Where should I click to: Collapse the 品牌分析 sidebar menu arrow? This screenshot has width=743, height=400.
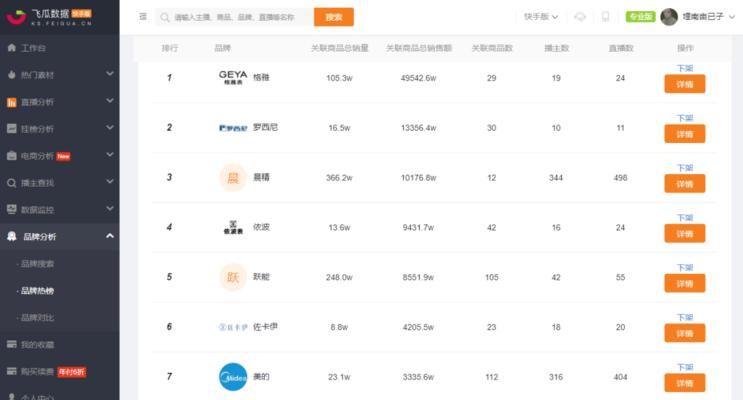[x=110, y=236]
